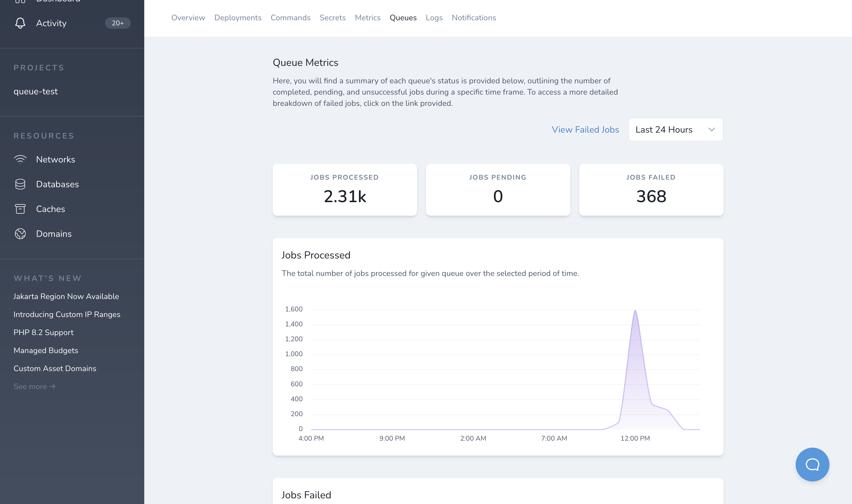Click the 20+ activity badge
The height and width of the screenshot is (504, 852).
pos(117,23)
